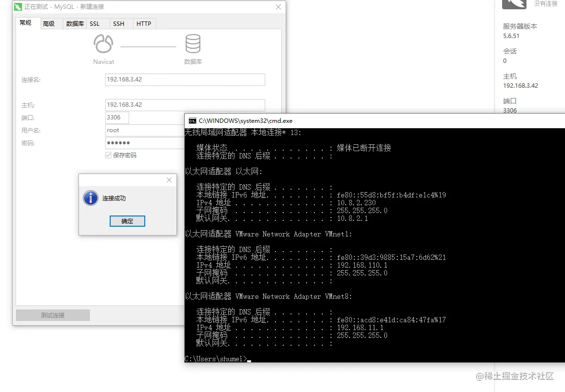Click into the 连接名 input field
The height and width of the screenshot is (392, 565).
(185, 79)
